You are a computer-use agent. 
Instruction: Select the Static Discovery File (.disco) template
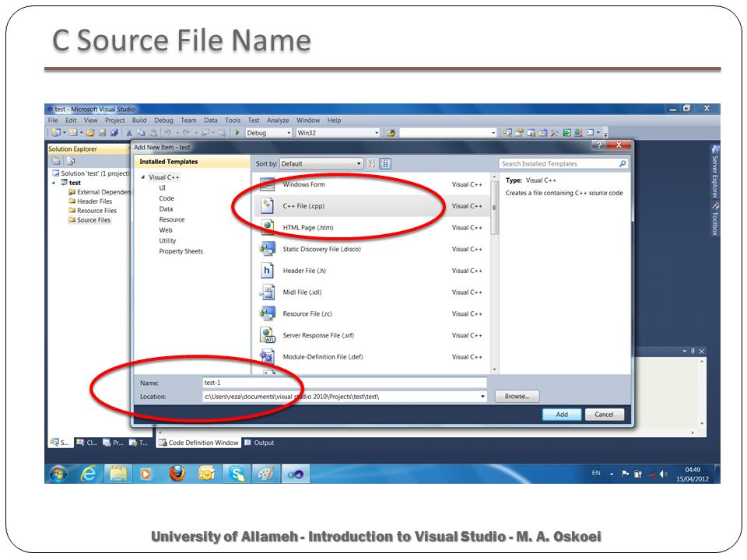tap(373, 249)
